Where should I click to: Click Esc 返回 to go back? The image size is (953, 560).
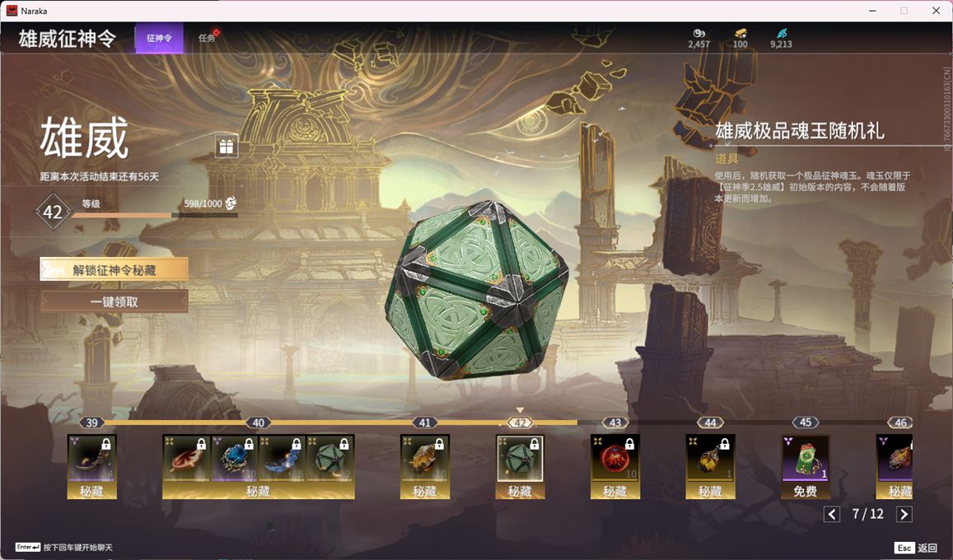916,548
